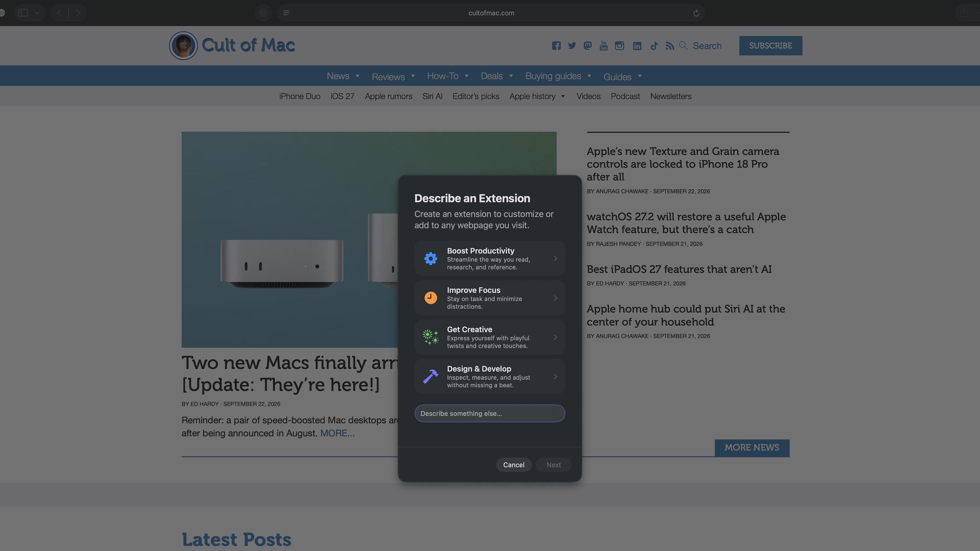Open the Mastodon social icon

588,46
